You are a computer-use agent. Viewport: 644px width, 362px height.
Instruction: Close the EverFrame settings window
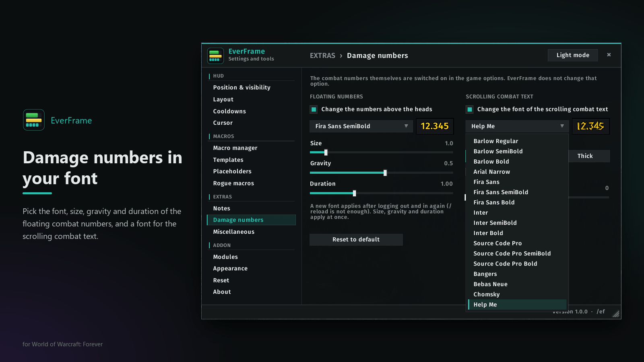point(609,55)
